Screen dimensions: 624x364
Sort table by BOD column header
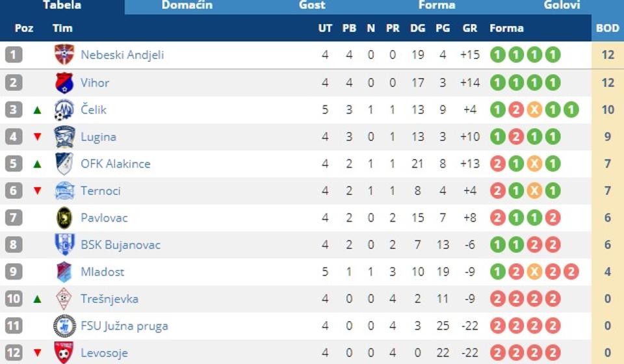point(607,29)
